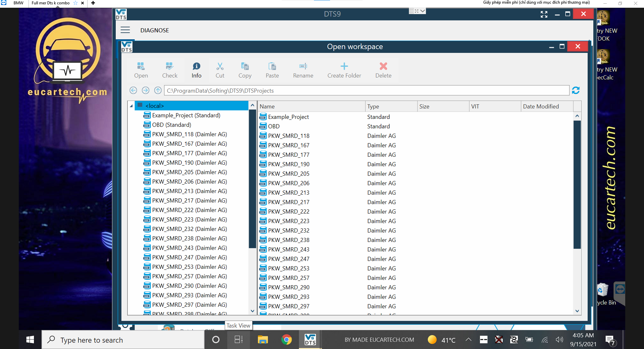Click the Paste toolbar icon
The image size is (644, 349).
point(272,66)
